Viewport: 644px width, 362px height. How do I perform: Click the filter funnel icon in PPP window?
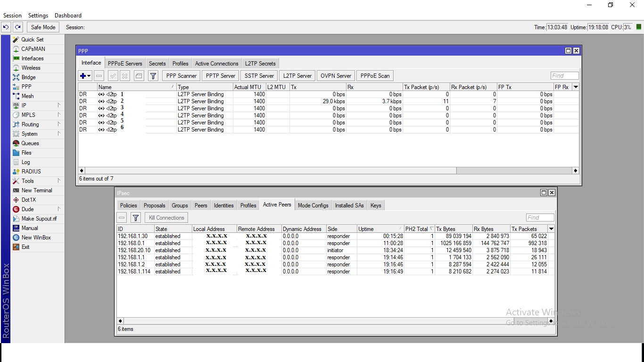tap(153, 76)
